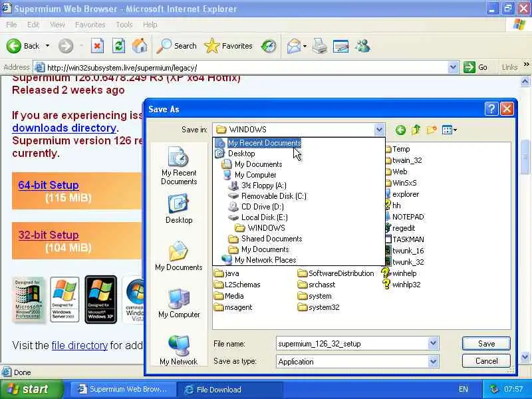Click the Mail icon in the IE toolbar
Screen dimensions: 532x399
pyautogui.click(x=294, y=46)
